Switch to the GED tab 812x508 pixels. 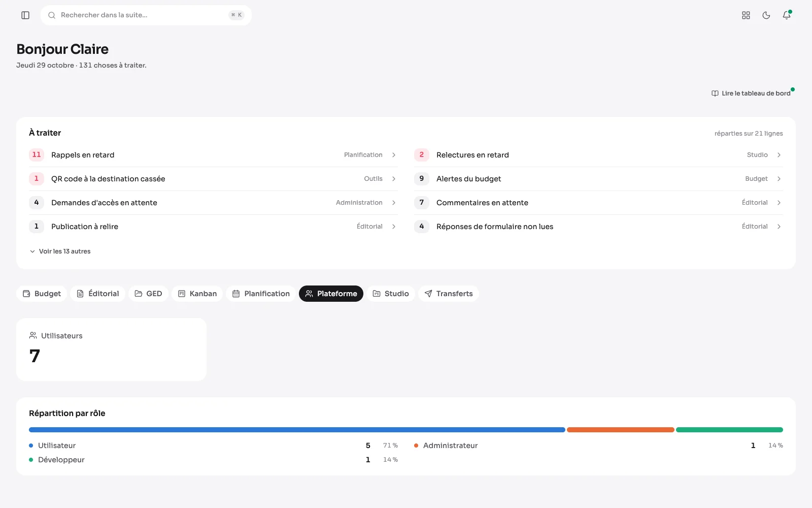[148, 294]
